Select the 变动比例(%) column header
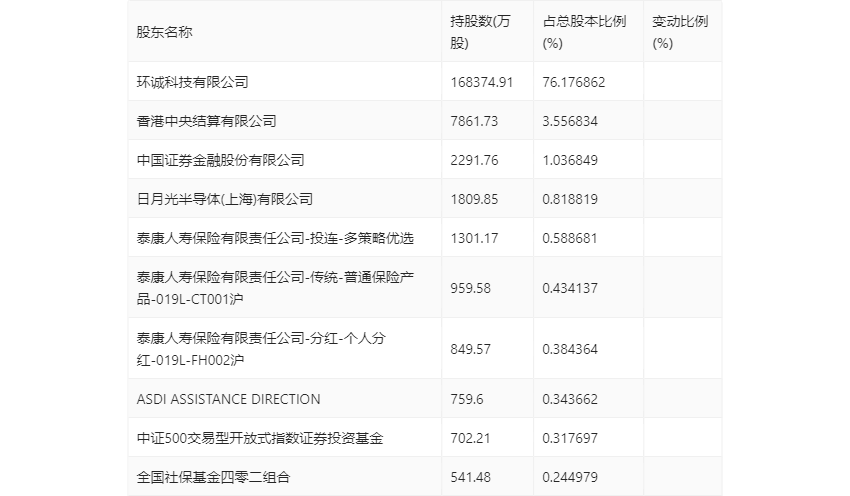 click(680, 32)
